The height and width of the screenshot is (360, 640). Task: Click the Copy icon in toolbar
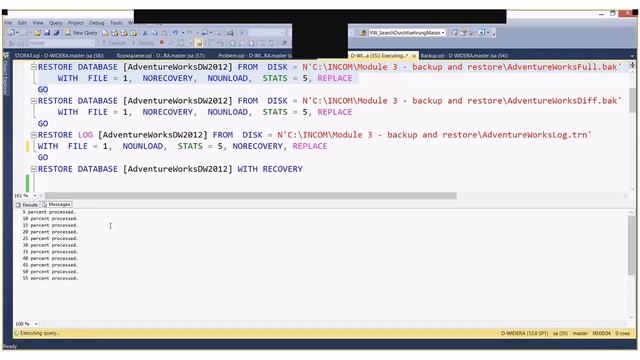154,33
